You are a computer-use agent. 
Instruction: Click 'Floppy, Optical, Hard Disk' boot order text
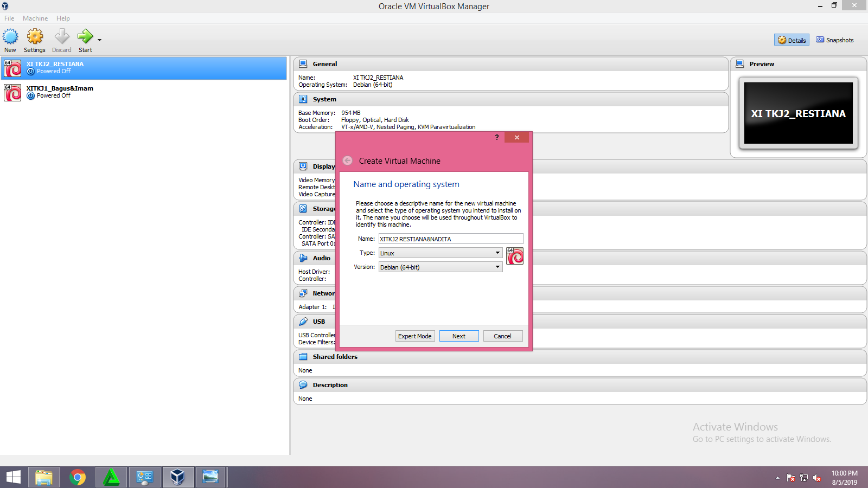(x=375, y=120)
